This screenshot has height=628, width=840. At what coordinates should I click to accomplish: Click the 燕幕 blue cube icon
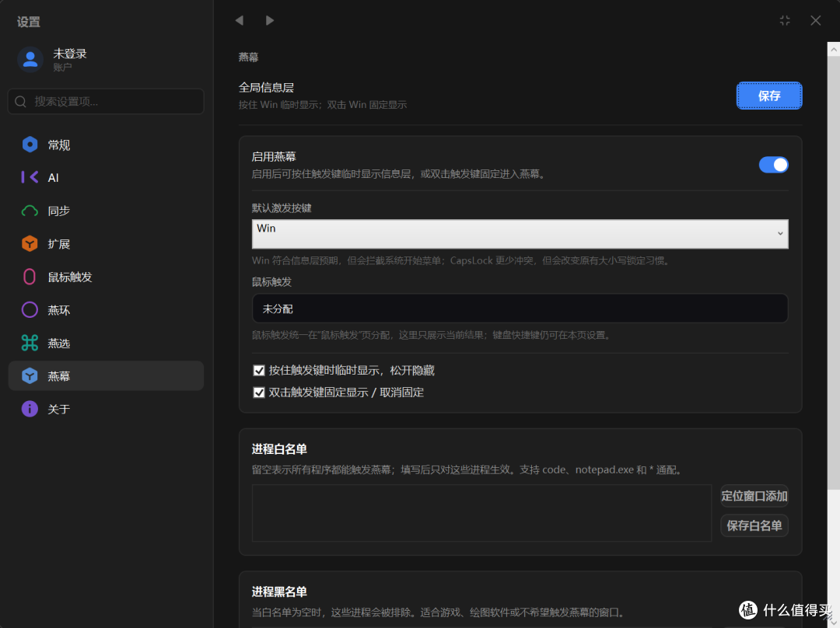pyautogui.click(x=30, y=376)
